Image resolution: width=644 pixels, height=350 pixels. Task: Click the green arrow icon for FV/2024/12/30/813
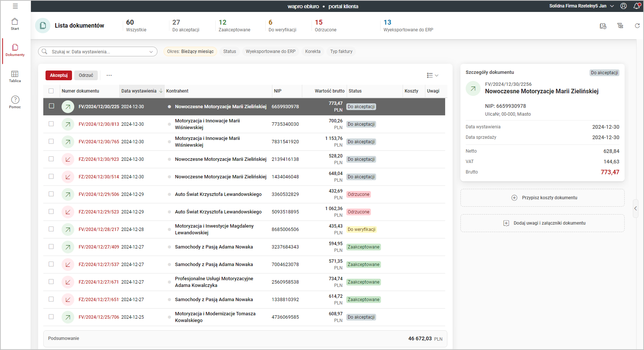pyautogui.click(x=68, y=124)
